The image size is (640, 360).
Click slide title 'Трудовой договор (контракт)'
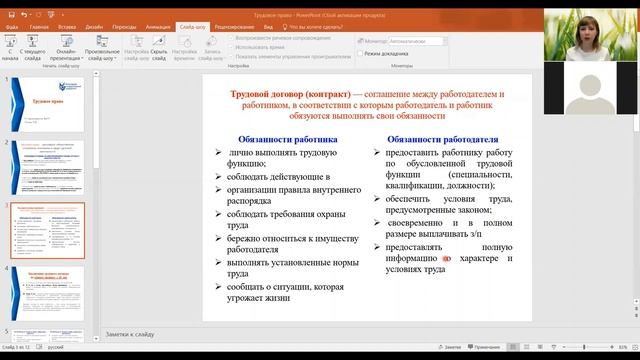pyautogui.click(x=290, y=94)
